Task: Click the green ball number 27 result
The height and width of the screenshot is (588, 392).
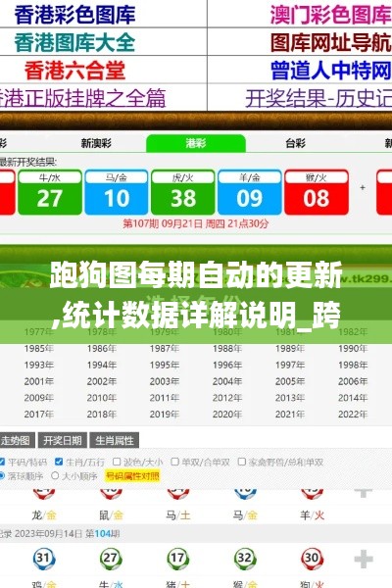Action: (50, 192)
